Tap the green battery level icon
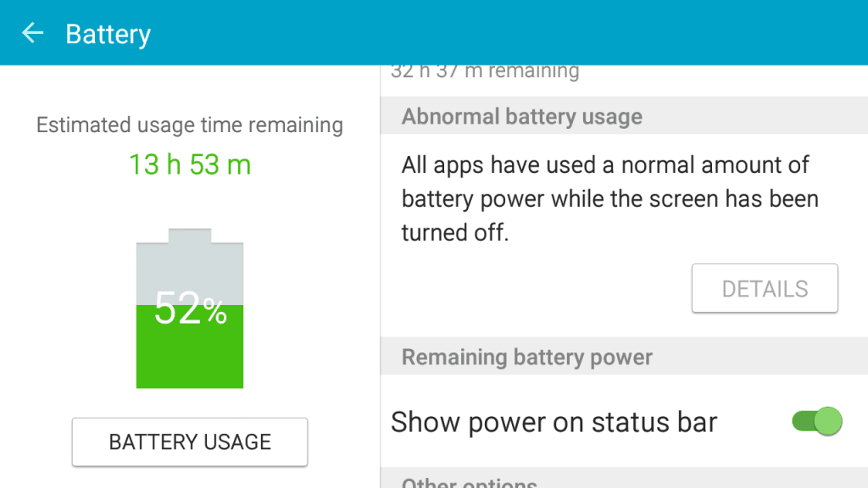868x488 pixels. tap(190, 308)
